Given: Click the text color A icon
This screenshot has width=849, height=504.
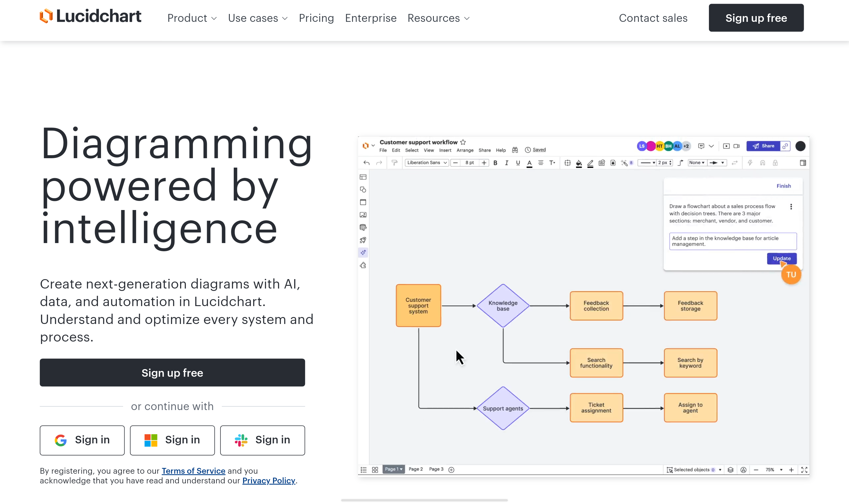Looking at the screenshot, I should (x=529, y=163).
